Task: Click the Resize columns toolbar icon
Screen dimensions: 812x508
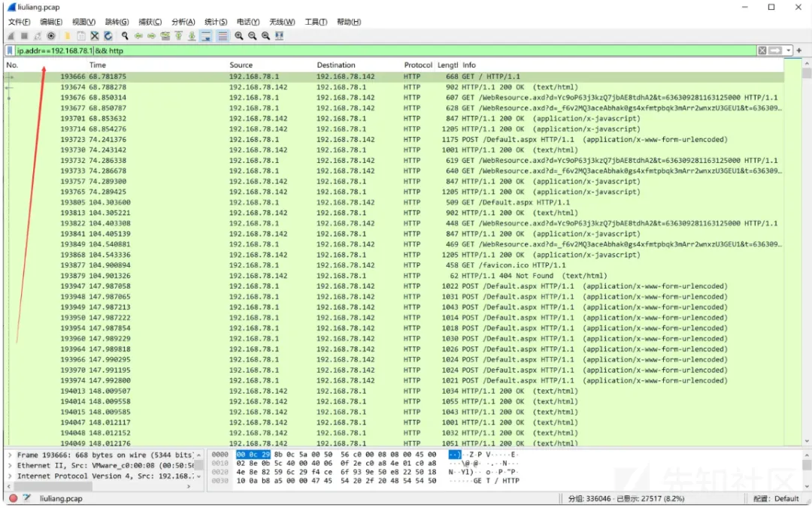Action: [280, 36]
